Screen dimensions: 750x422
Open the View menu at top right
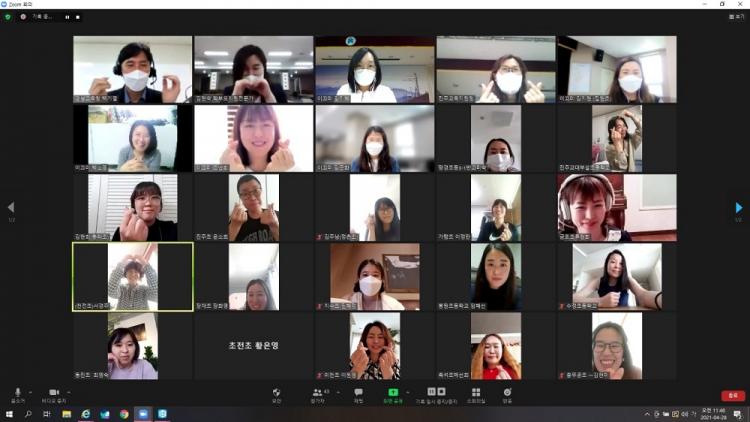coord(736,17)
